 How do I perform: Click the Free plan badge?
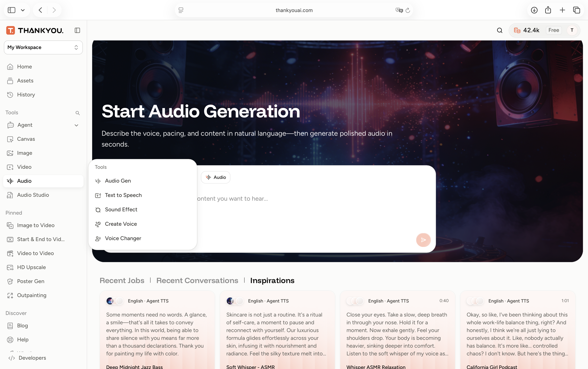point(554,30)
